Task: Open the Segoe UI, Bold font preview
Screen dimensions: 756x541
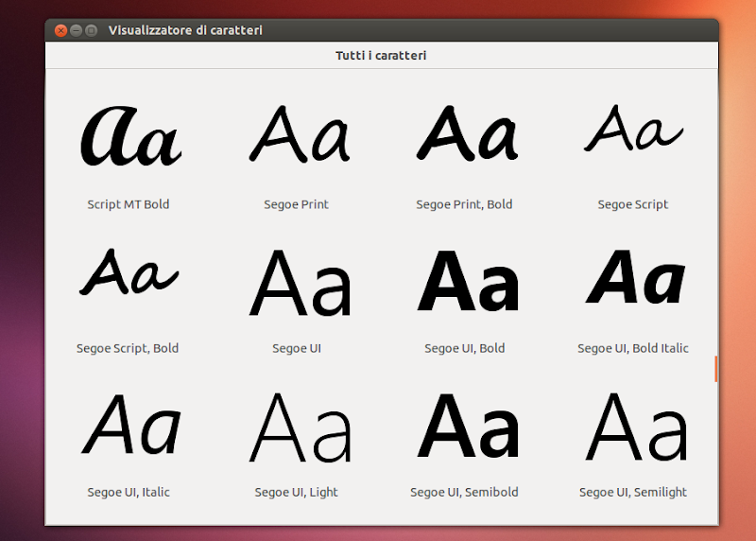Action: click(x=468, y=280)
